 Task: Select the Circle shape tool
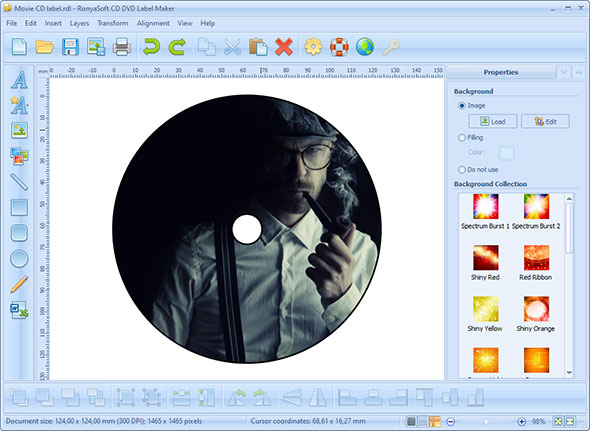click(19, 259)
